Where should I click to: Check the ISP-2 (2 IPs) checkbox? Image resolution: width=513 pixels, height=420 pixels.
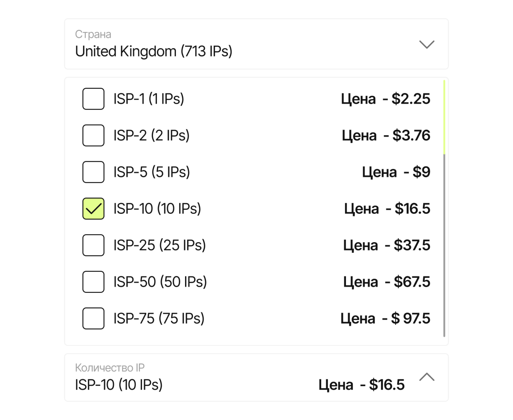(x=93, y=135)
